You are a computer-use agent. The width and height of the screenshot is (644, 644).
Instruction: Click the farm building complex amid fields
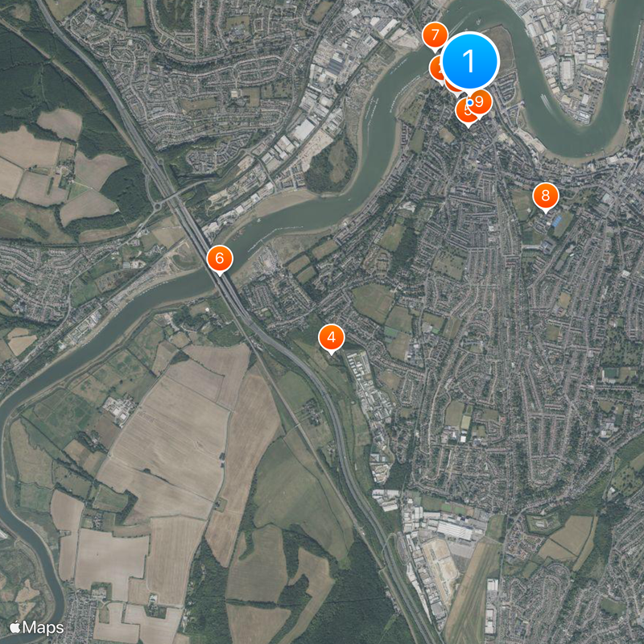[x=119, y=408]
